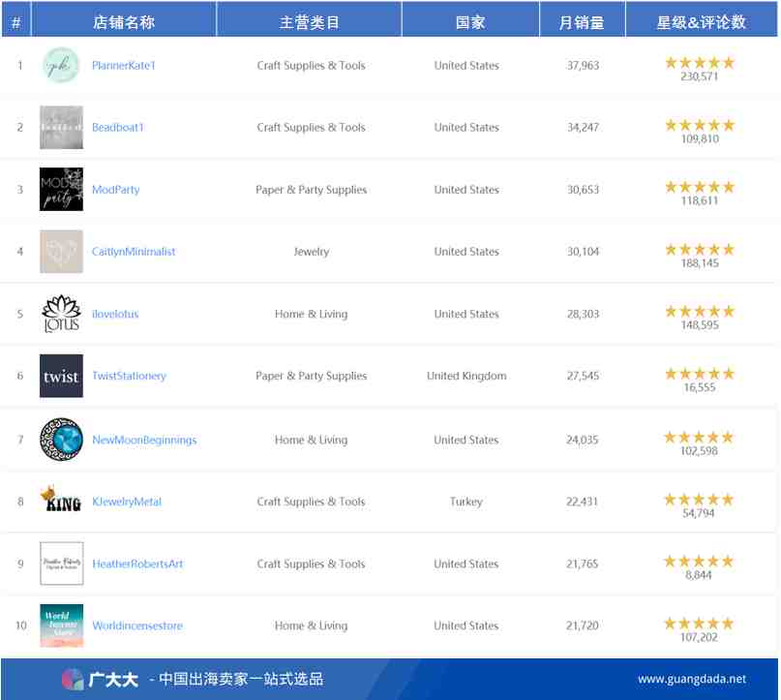Viewport: 781px width, 700px height.
Task: Click the star rating for ilovelotus
Action: [700, 312]
